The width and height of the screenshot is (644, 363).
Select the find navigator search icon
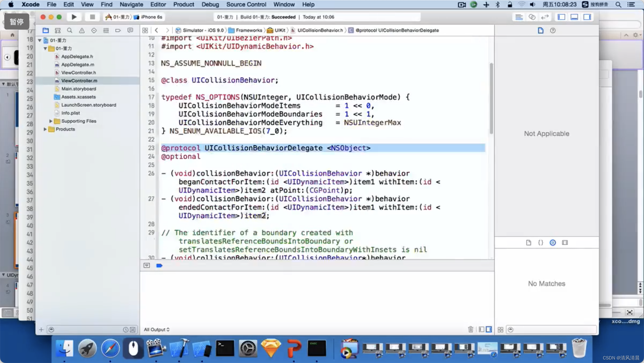[x=69, y=30]
